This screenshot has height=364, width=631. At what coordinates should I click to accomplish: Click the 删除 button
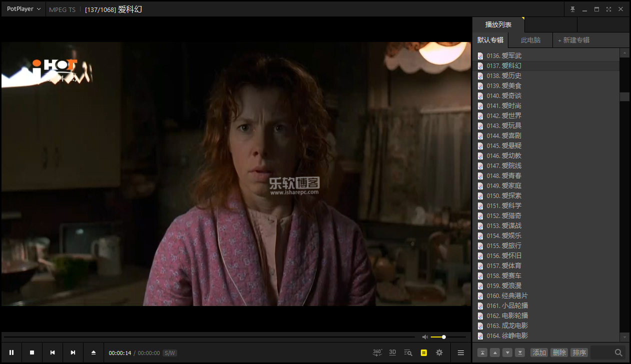(x=559, y=352)
